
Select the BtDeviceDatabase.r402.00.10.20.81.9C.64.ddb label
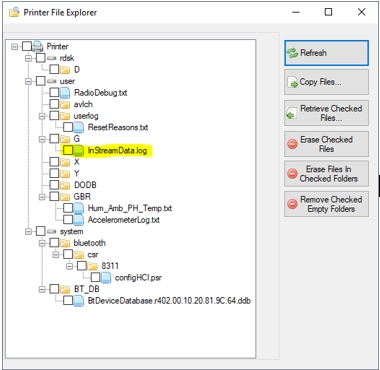pyautogui.click(x=169, y=301)
